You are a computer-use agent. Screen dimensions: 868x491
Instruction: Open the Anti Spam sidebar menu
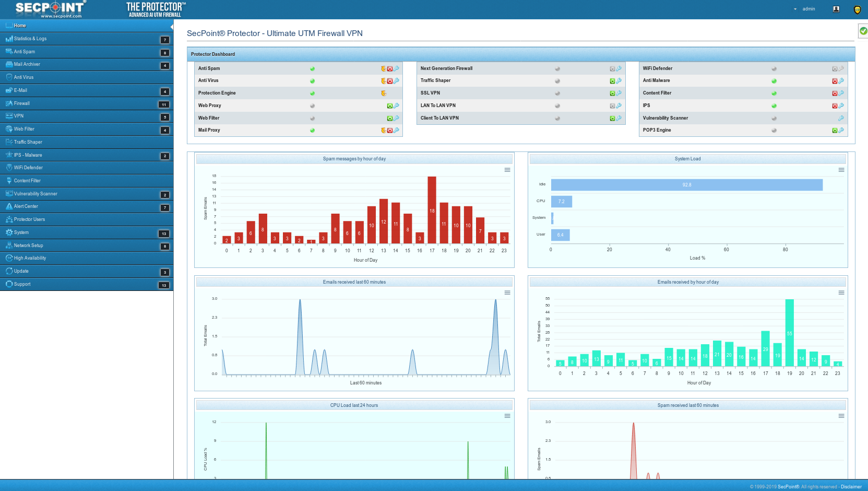point(87,52)
